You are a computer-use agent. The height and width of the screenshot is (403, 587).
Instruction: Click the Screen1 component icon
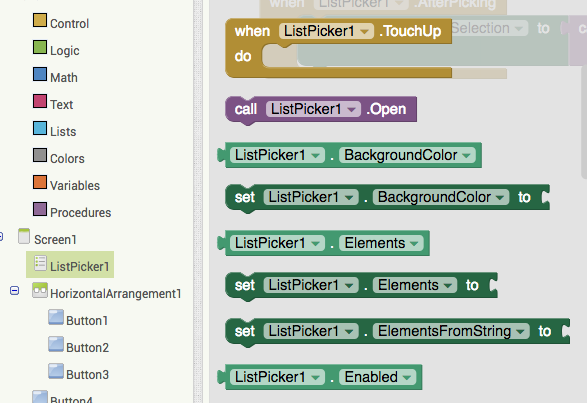[x=24, y=236]
